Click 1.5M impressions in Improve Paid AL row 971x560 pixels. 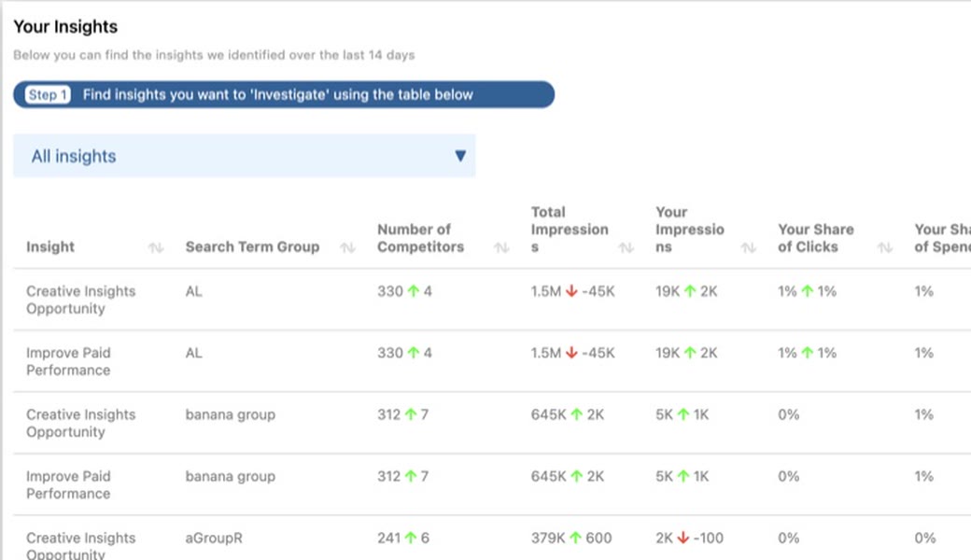click(545, 354)
